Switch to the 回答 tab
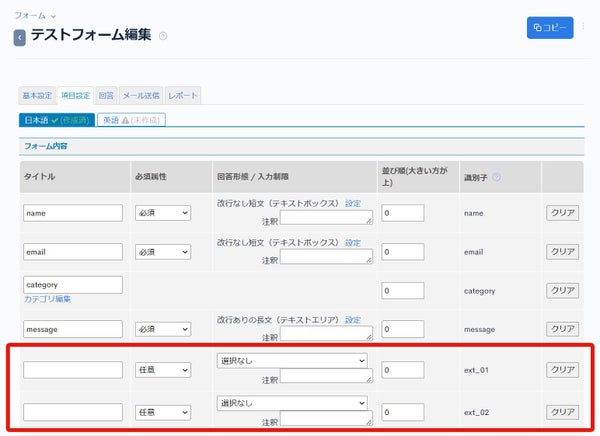600x436 pixels. pyautogui.click(x=106, y=95)
